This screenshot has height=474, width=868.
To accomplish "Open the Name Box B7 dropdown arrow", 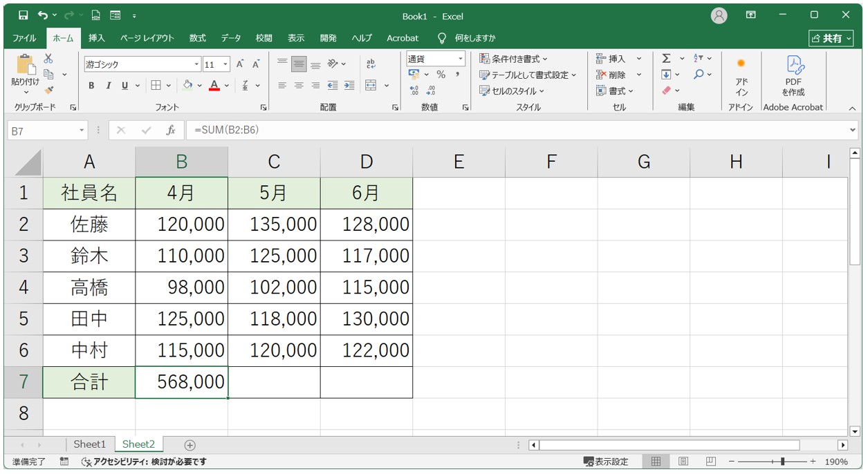I will tap(82, 130).
